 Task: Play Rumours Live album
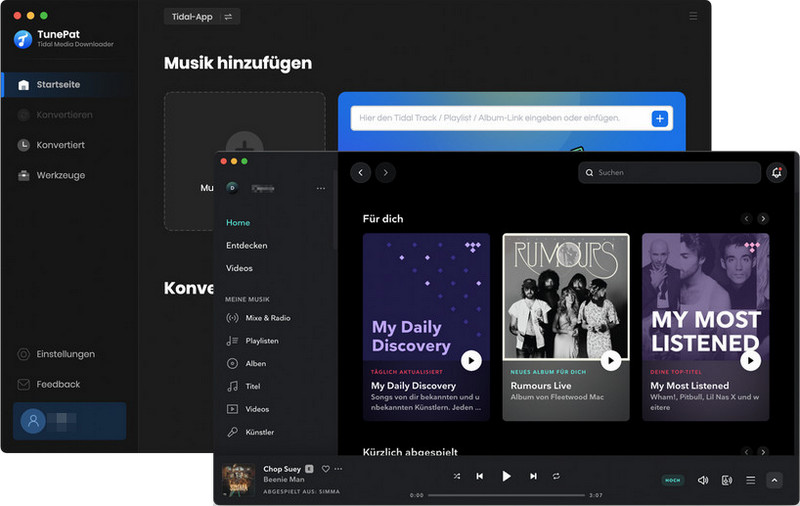pos(611,361)
